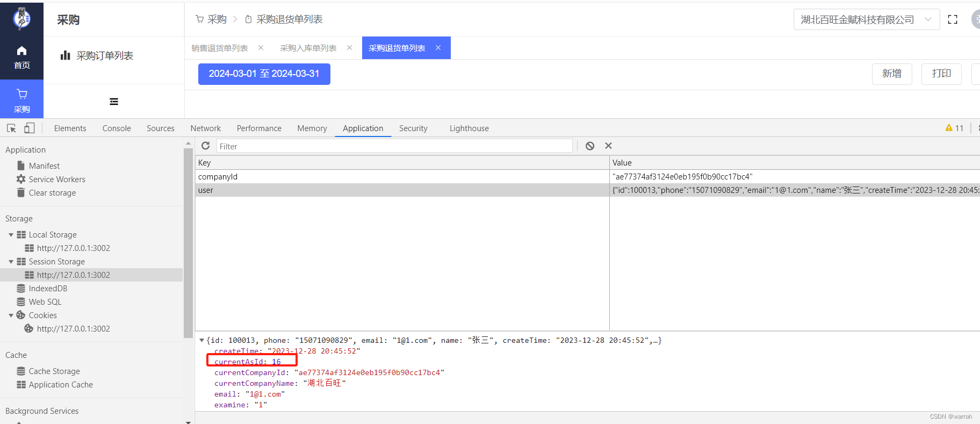
Task: Click the refresh storage icon
Action: 205,146
